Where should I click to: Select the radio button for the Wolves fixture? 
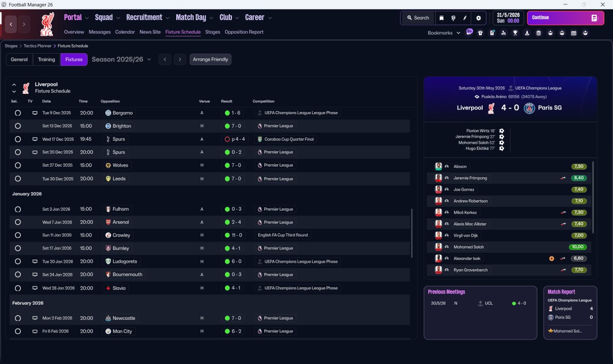[x=18, y=165]
